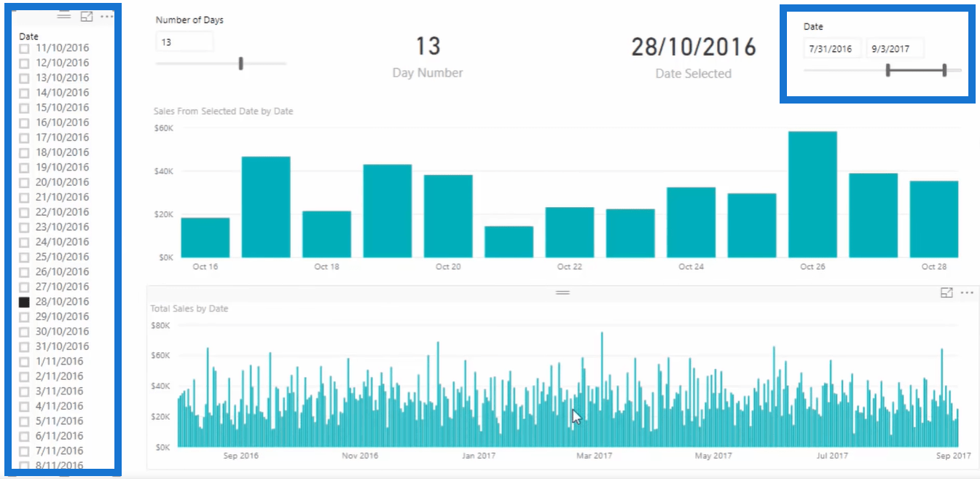Check the 17/10/2016 checkbox
Image resolution: width=980 pixels, height=479 pixels.
(24, 138)
